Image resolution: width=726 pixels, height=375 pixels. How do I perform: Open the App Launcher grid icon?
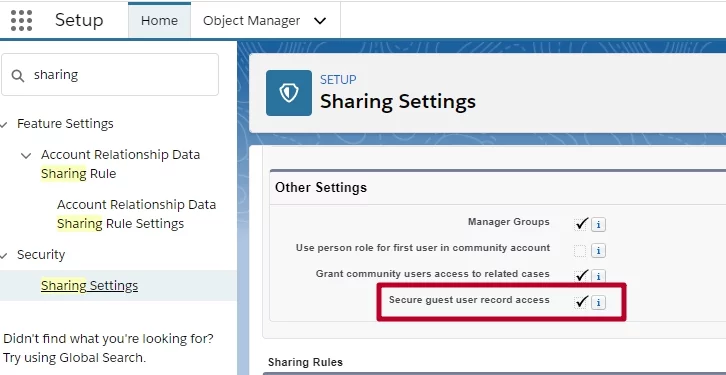tap(21, 20)
